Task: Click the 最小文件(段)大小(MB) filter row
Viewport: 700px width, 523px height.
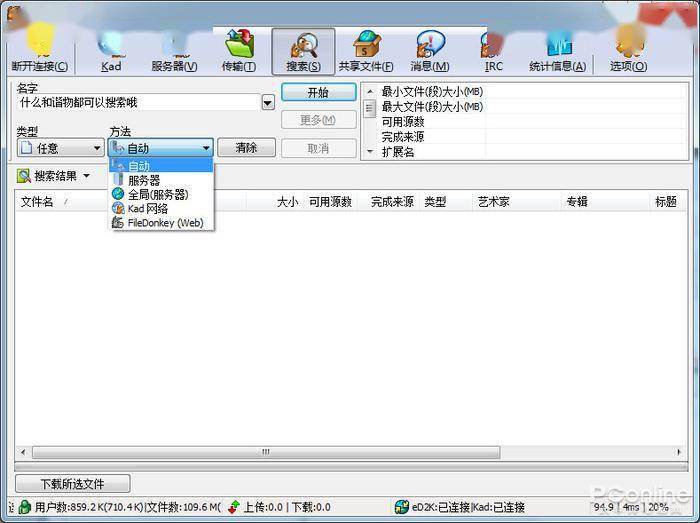Action: [x=531, y=91]
